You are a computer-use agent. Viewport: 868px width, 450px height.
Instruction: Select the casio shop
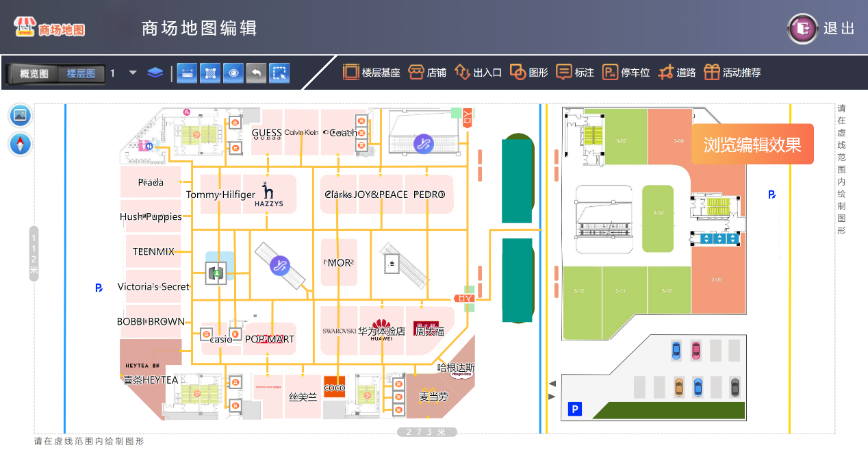click(221, 339)
